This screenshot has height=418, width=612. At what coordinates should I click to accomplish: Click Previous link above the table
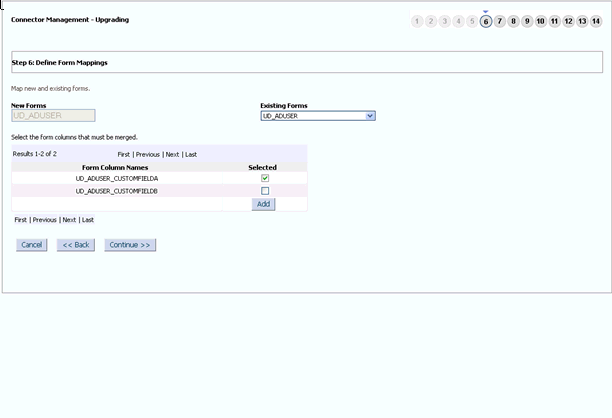(148, 155)
